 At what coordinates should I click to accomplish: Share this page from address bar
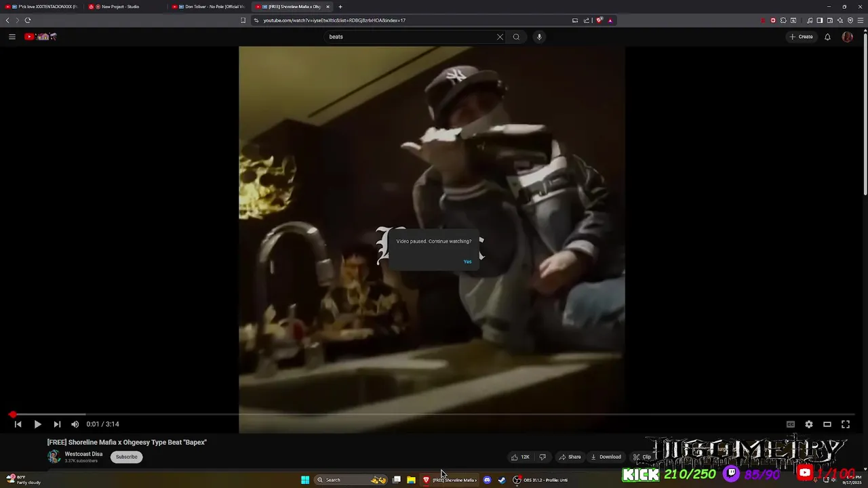(x=587, y=20)
